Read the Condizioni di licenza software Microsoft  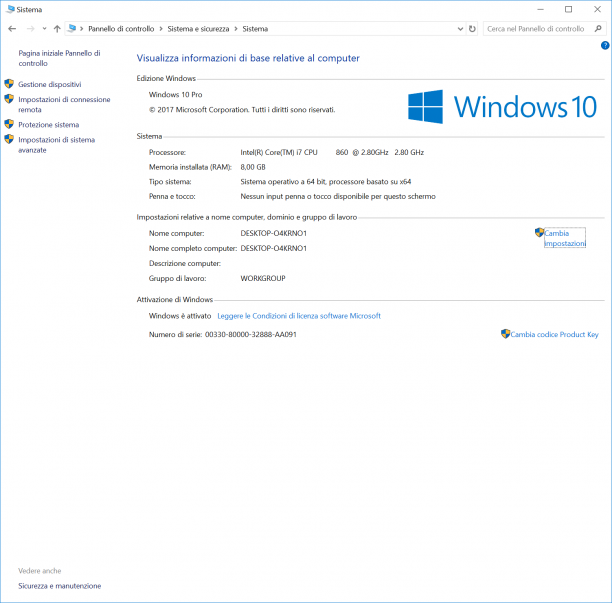click(x=299, y=316)
